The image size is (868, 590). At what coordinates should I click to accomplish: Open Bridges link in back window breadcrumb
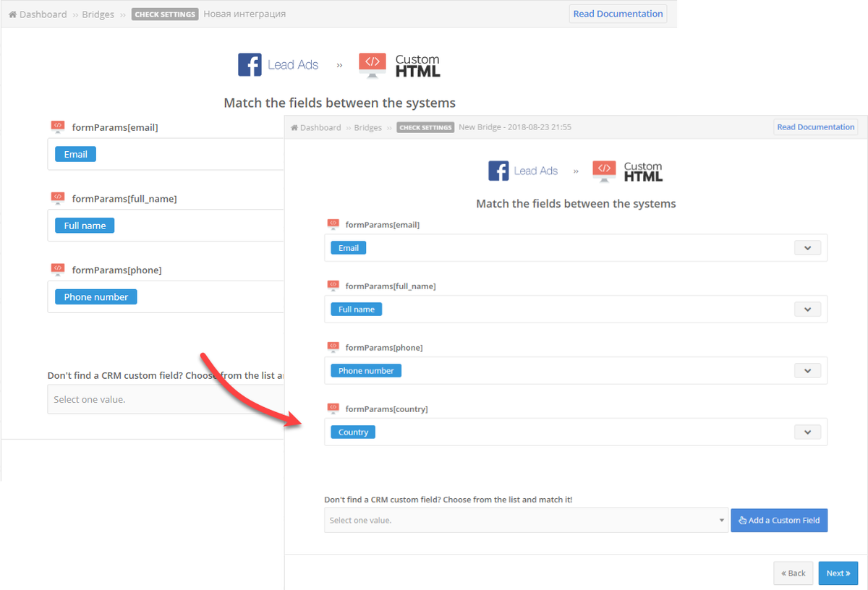pos(98,14)
